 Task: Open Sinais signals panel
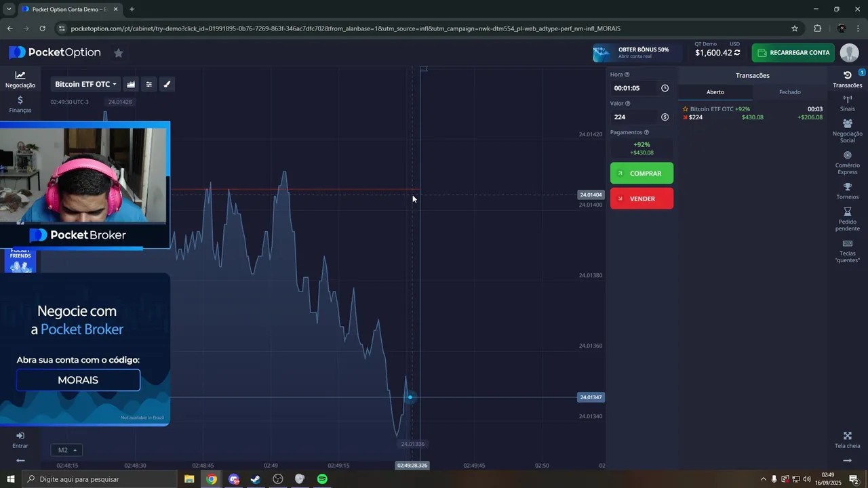848,103
